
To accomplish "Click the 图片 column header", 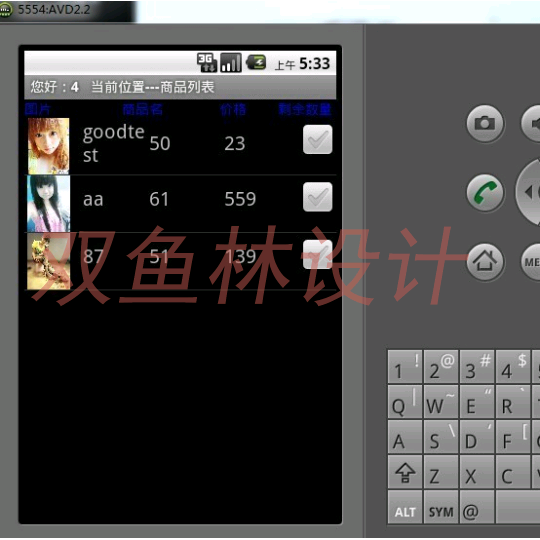I will click(x=38, y=110).
